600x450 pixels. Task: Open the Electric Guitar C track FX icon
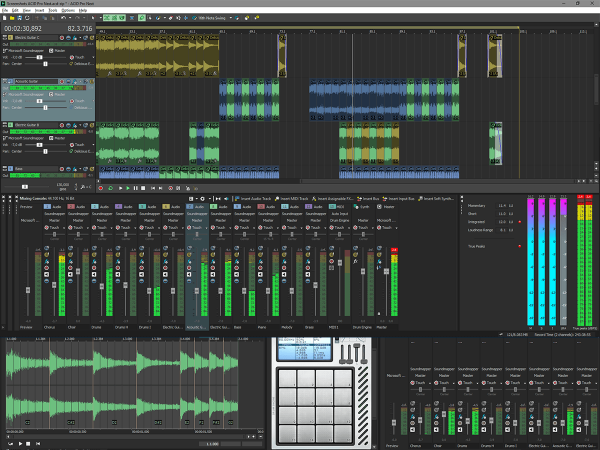75,38
